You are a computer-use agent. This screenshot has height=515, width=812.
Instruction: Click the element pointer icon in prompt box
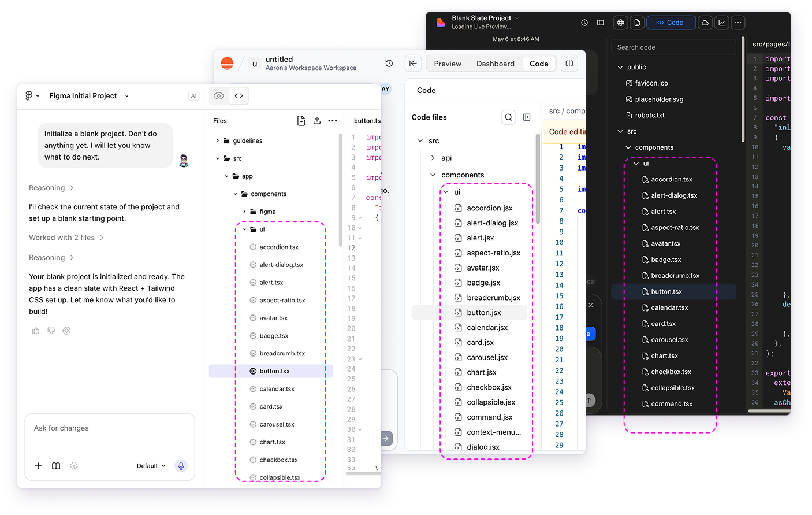(74, 466)
